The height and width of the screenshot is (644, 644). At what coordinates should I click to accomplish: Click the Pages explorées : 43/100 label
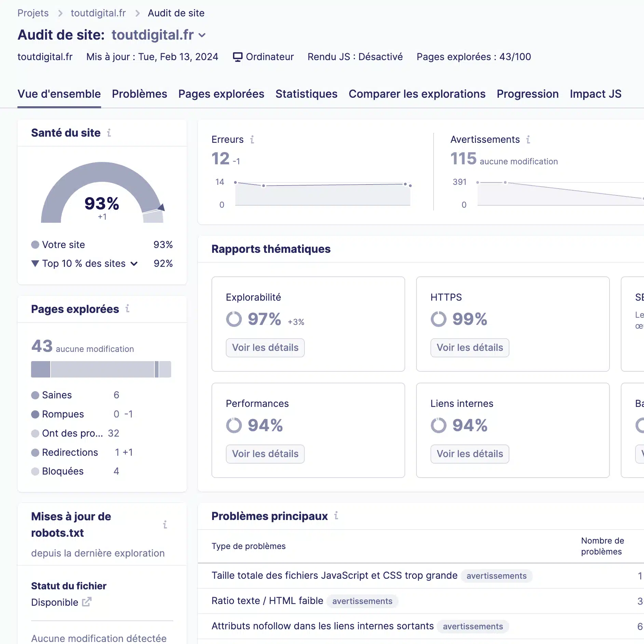coord(474,57)
